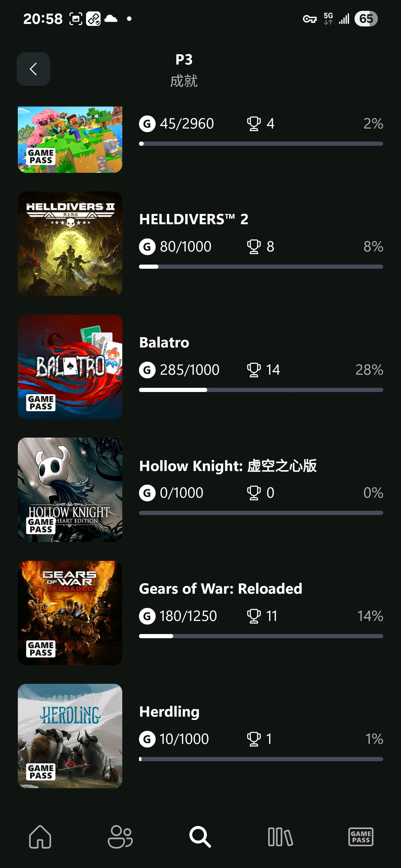Open the HELLDIVERS 2 cover thumbnail

point(70,244)
